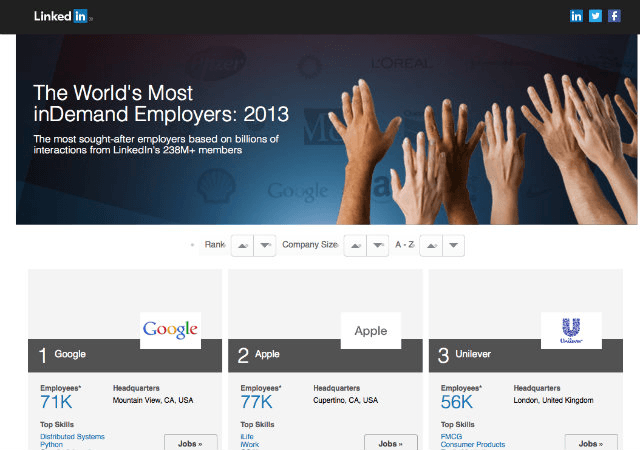Select the Unilever rank 3 title bar
Screen dimensions: 640x450
point(526,355)
